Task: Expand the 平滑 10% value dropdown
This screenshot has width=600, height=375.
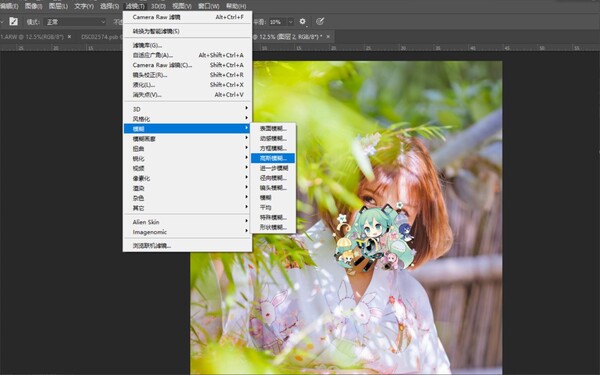Action: (x=290, y=22)
